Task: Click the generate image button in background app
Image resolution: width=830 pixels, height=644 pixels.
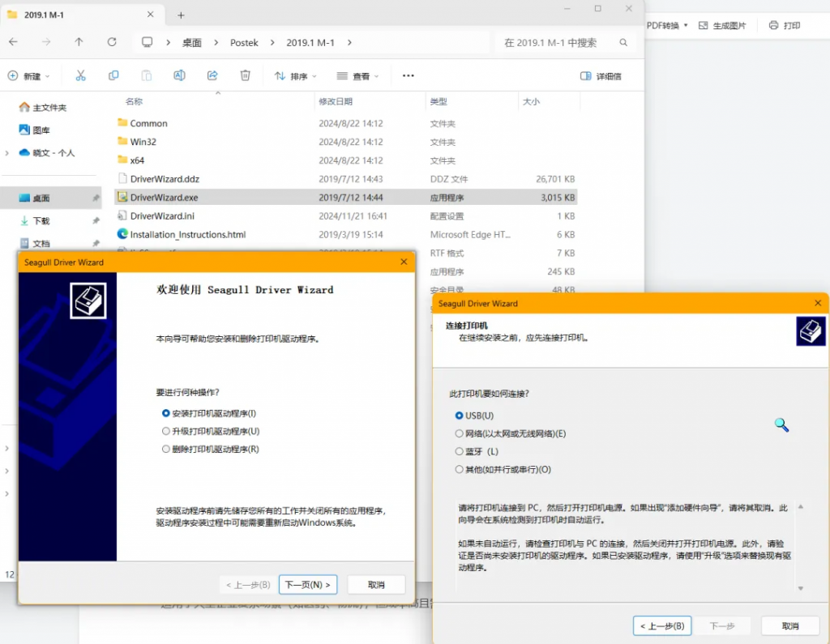Action: click(722, 25)
